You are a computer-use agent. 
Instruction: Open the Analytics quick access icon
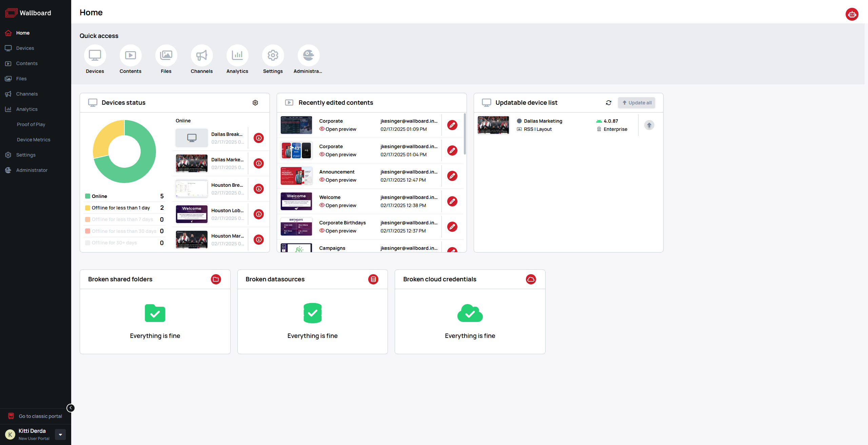tap(237, 56)
